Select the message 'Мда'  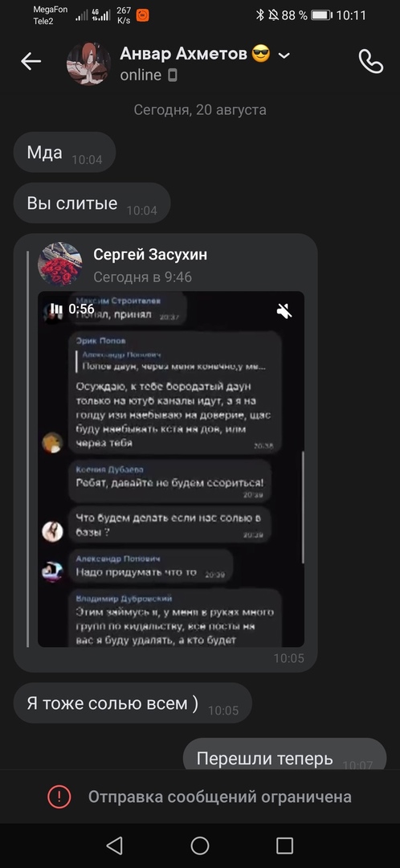(x=64, y=152)
